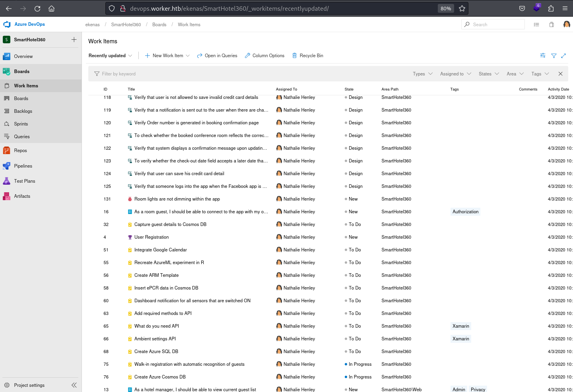
Task: Click the test case icon of item 118
Action: coord(130,97)
